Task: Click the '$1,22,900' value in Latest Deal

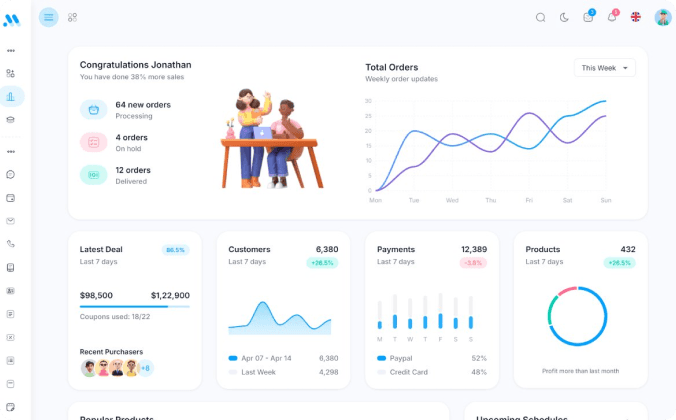Action: [x=170, y=295]
